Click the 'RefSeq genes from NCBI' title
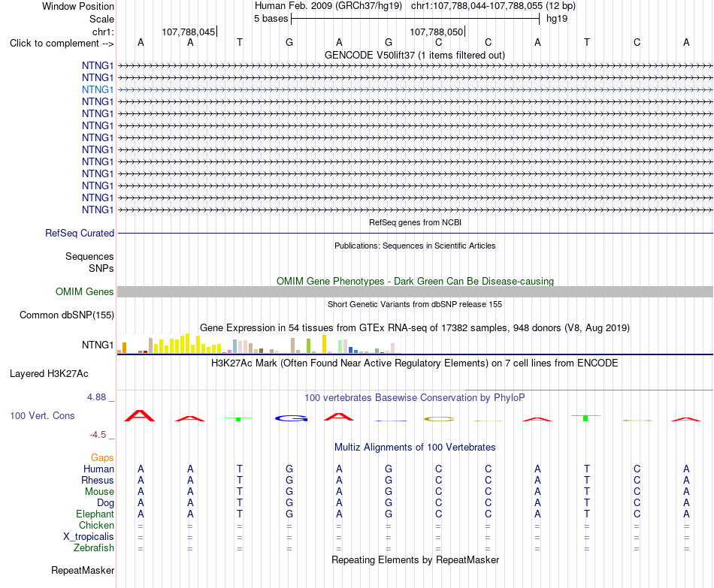714x588 pixels. click(x=415, y=222)
